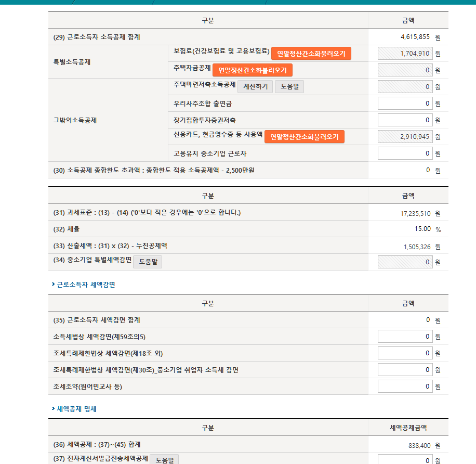Click the 소득세법상 세액감면(제59조의5) input
Image resolution: width=476 pixels, height=464 pixels.
point(405,337)
